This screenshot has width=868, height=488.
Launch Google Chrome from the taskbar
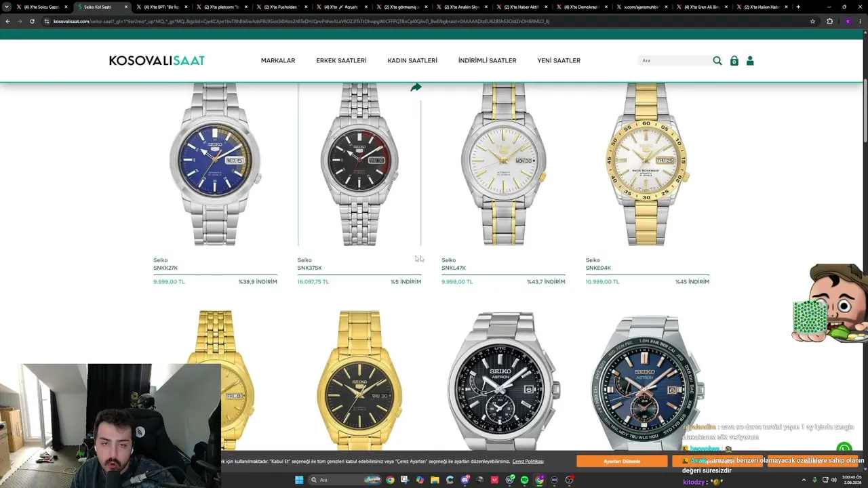point(390,480)
